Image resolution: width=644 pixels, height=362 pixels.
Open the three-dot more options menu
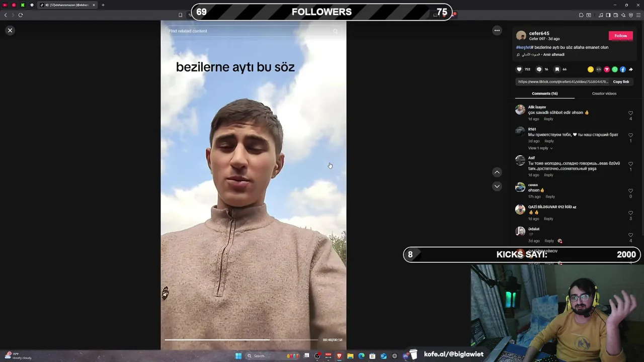coord(497,31)
